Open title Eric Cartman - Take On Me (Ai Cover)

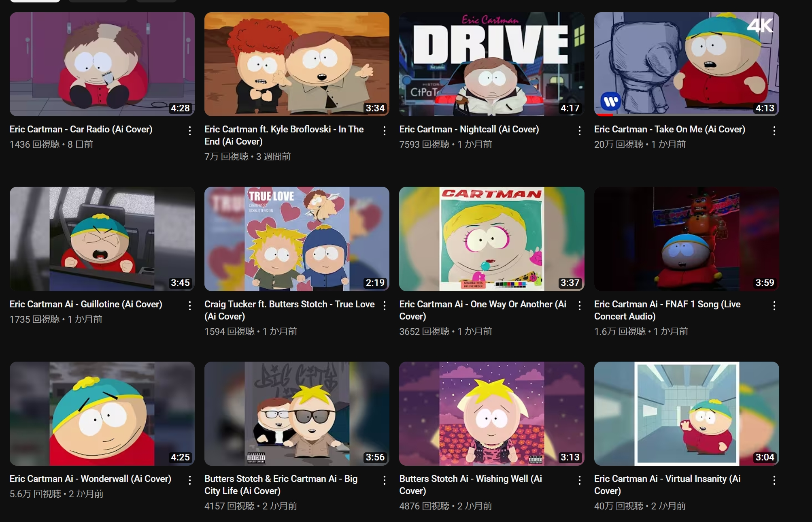(x=670, y=129)
